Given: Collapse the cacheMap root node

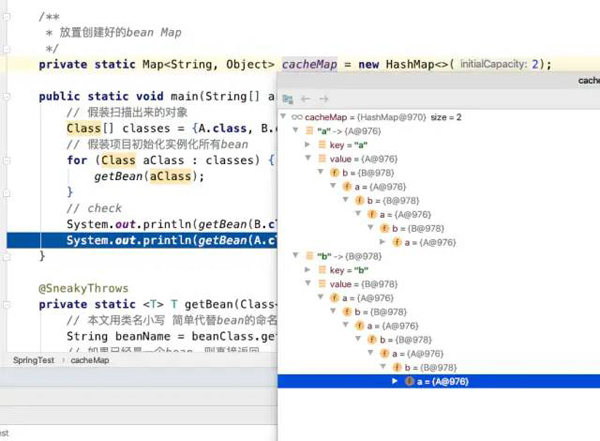Looking at the screenshot, I should point(284,118).
